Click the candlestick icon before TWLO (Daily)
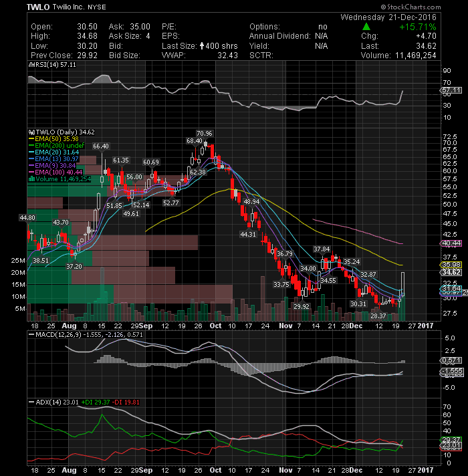The width and height of the screenshot is (468, 476). 31,132
